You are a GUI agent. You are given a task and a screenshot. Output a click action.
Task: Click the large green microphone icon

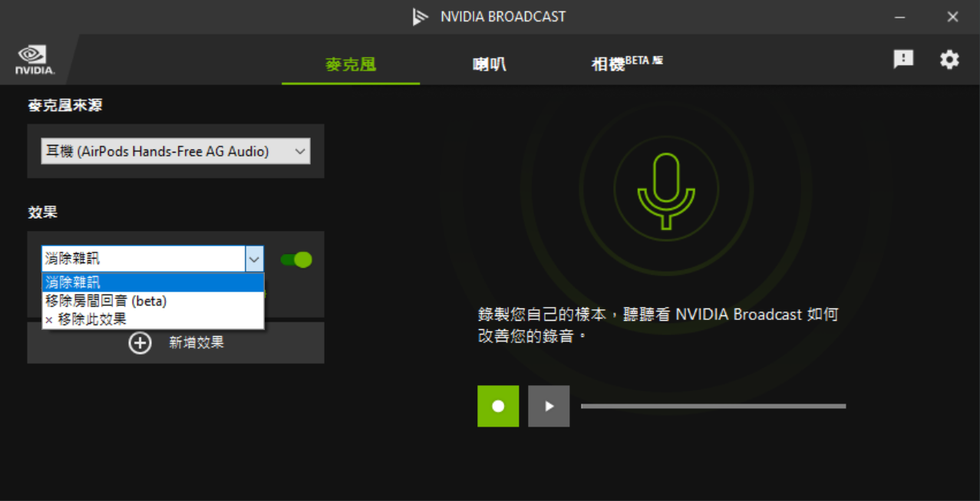point(666,191)
